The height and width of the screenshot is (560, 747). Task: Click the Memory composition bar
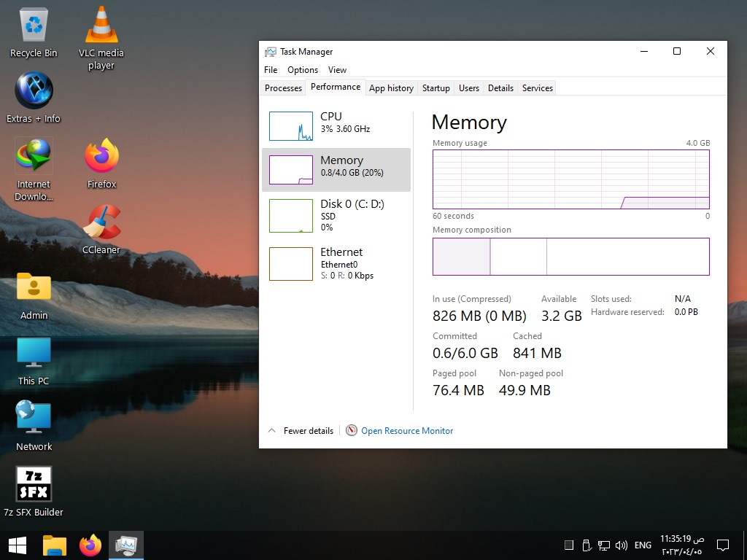(x=570, y=257)
